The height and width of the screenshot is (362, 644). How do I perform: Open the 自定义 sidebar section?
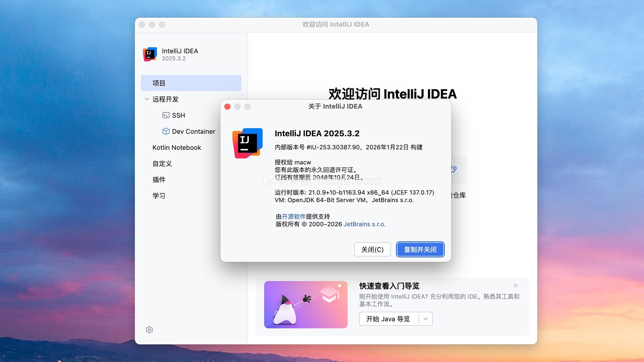162,164
